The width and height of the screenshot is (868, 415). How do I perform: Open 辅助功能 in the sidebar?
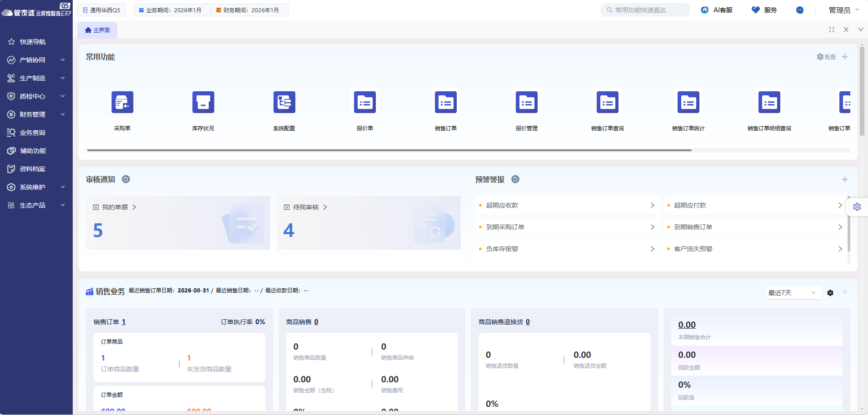pos(36,151)
